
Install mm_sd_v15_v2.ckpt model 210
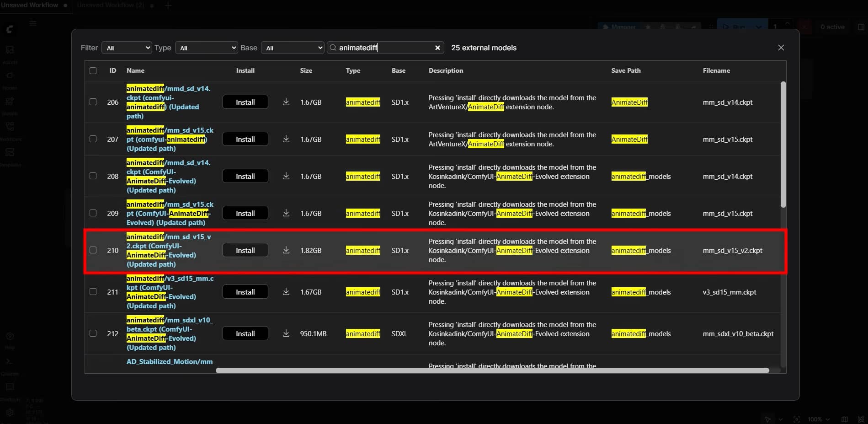[x=245, y=250]
